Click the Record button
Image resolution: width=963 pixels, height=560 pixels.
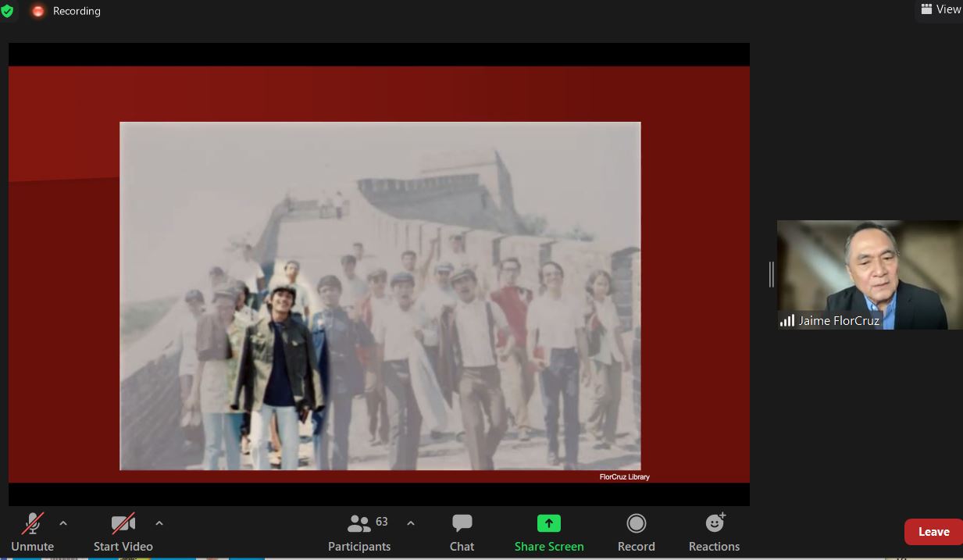[637, 533]
